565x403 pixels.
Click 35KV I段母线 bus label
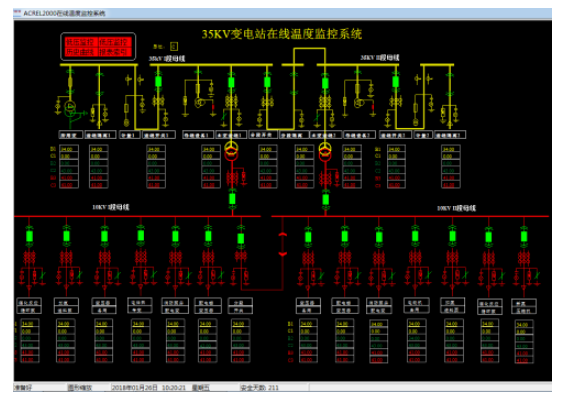[167, 58]
